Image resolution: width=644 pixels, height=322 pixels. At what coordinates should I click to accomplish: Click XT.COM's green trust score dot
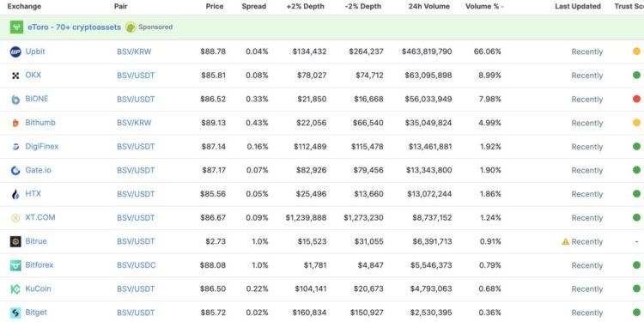pyautogui.click(x=636, y=217)
